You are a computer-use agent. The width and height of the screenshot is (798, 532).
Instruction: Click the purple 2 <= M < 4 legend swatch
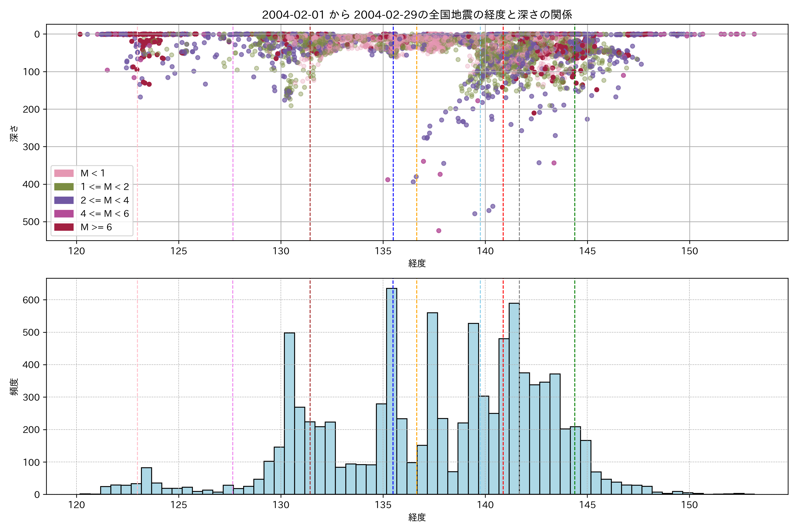64,200
